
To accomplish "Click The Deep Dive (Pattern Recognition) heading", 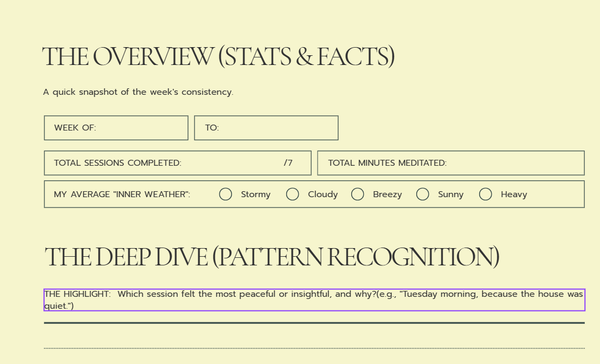I will 272,257.
